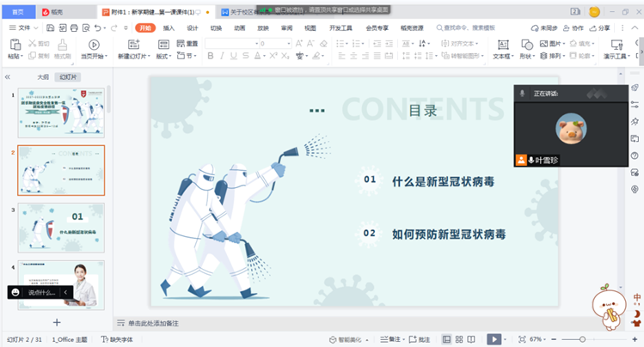Viewport: 644px width, 347px height.
Task: Switch to reading view icon
Action: (x=471, y=339)
